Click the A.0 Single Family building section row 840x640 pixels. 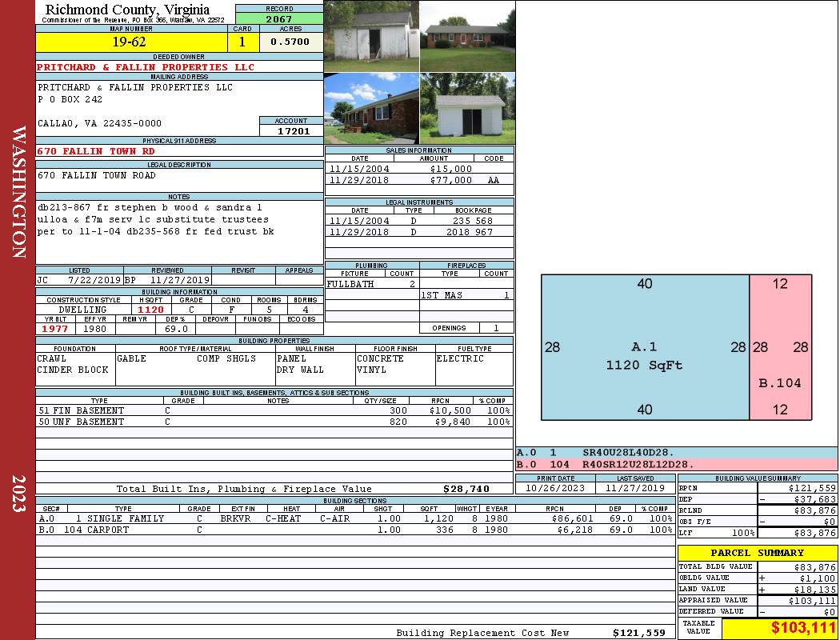(354, 518)
